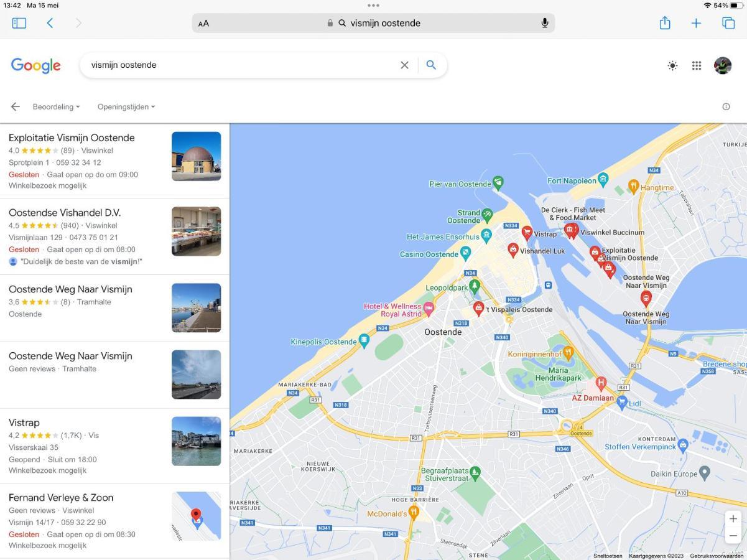Open a new Safari tab
This screenshot has width=747, height=560.
tap(696, 23)
